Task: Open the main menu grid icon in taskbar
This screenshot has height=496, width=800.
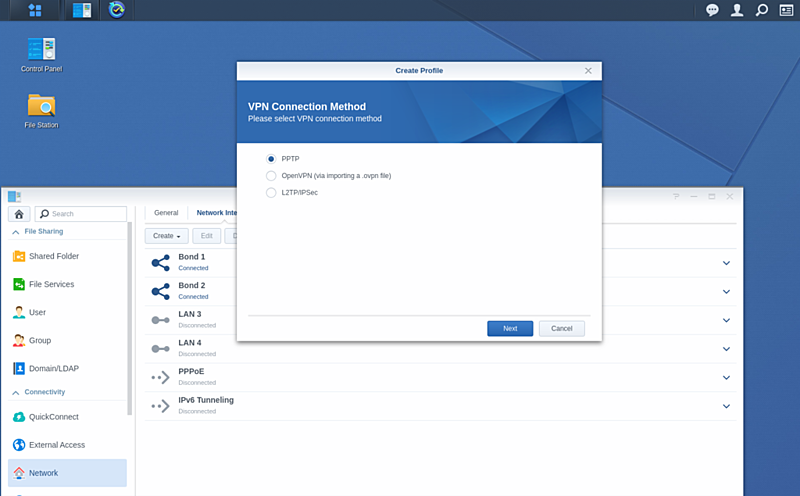Action: [x=35, y=10]
